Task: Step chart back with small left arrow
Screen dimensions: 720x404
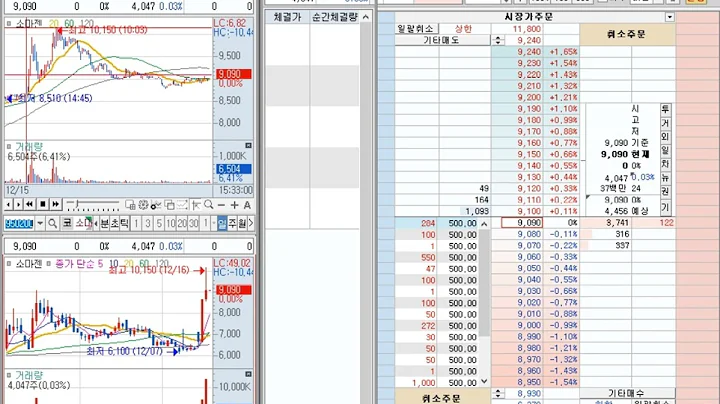Action: coord(9,204)
